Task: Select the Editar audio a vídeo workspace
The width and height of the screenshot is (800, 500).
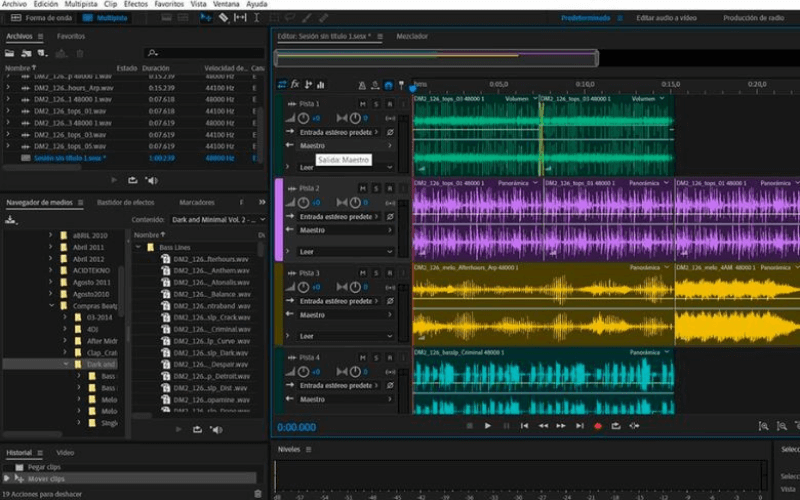Action: (x=666, y=18)
